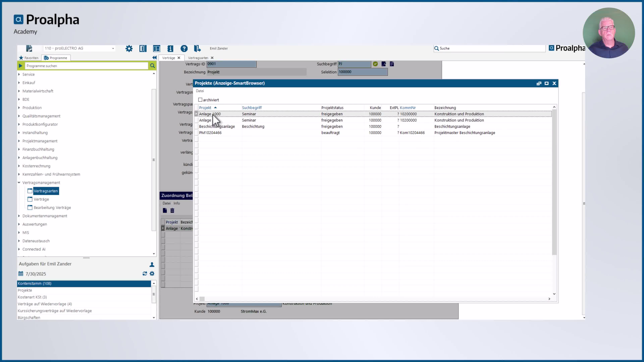
Task: Sort by the KommNr column header
Action: tap(408, 107)
